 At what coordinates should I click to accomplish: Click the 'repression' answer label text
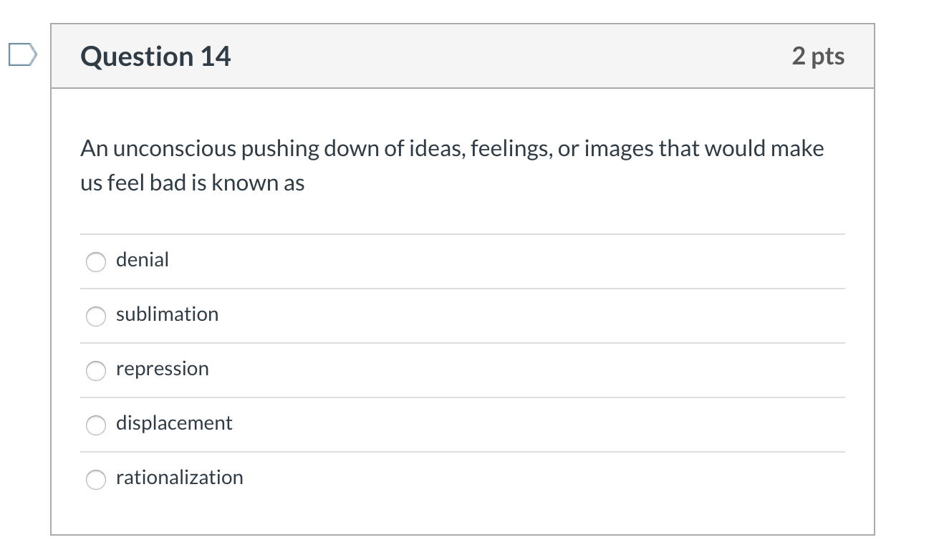click(163, 369)
